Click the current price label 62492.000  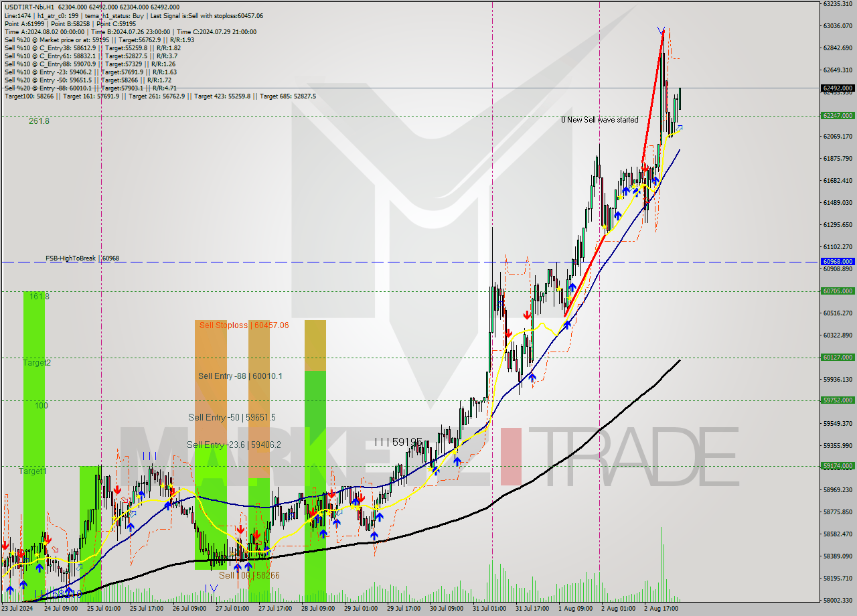pyautogui.click(x=838, y=88)
